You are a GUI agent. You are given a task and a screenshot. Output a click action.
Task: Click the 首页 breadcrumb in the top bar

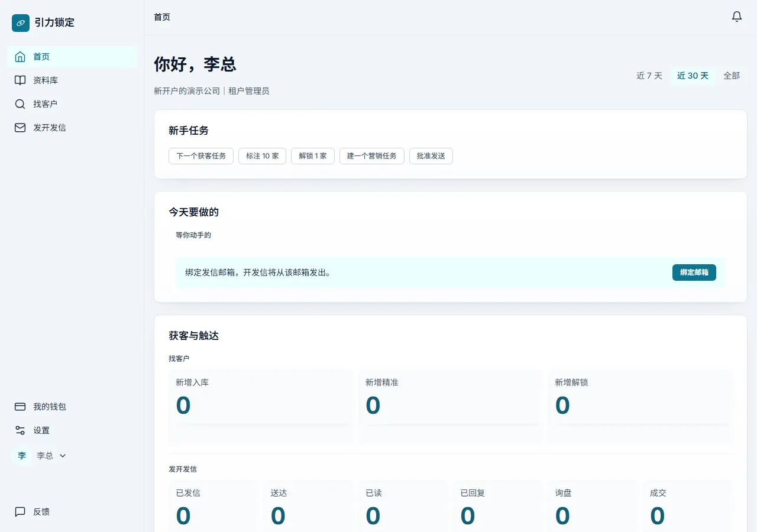pyautogui.click(x=162, y=17)
